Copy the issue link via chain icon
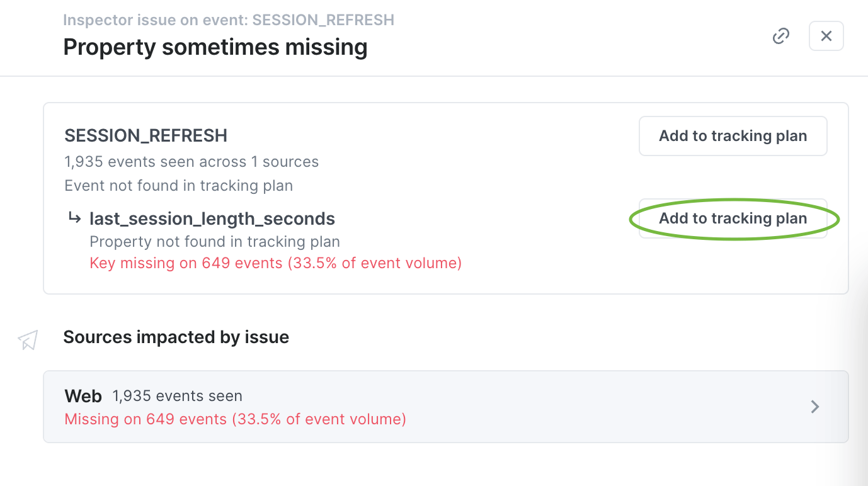Image resolution: width=868 pixels, height=486 pixels. 781,36
